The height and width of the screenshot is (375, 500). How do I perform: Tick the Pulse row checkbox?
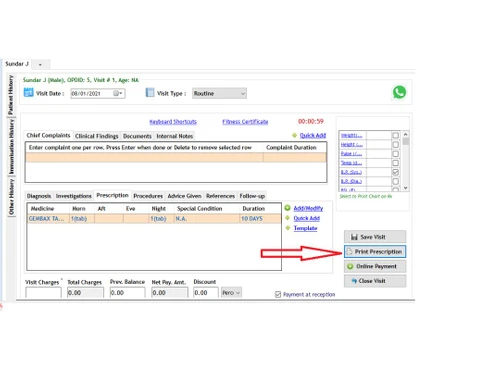pyautogui.click(x=395, y=154)
